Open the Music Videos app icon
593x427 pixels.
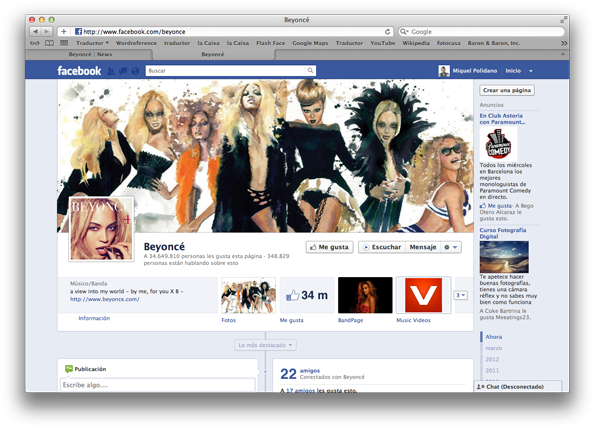tap(423, 295)
